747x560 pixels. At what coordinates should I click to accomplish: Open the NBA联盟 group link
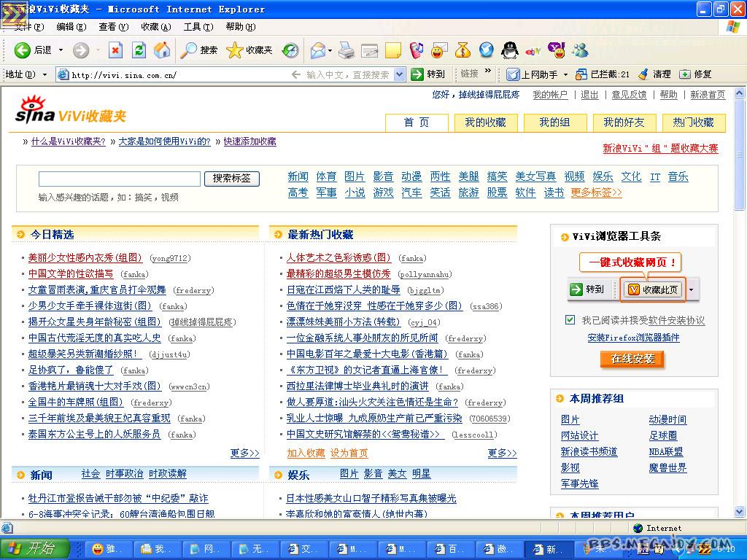[x=665, y=451]
